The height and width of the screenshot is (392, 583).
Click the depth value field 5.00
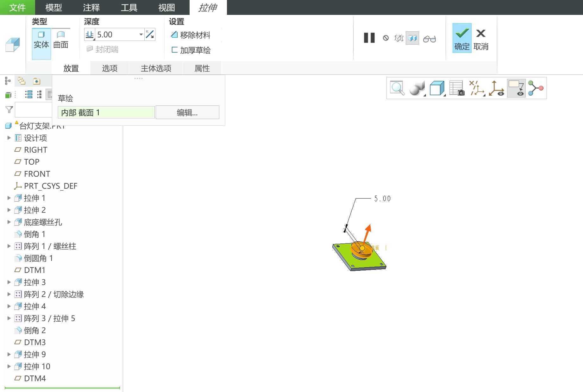[x=116, y=35]
